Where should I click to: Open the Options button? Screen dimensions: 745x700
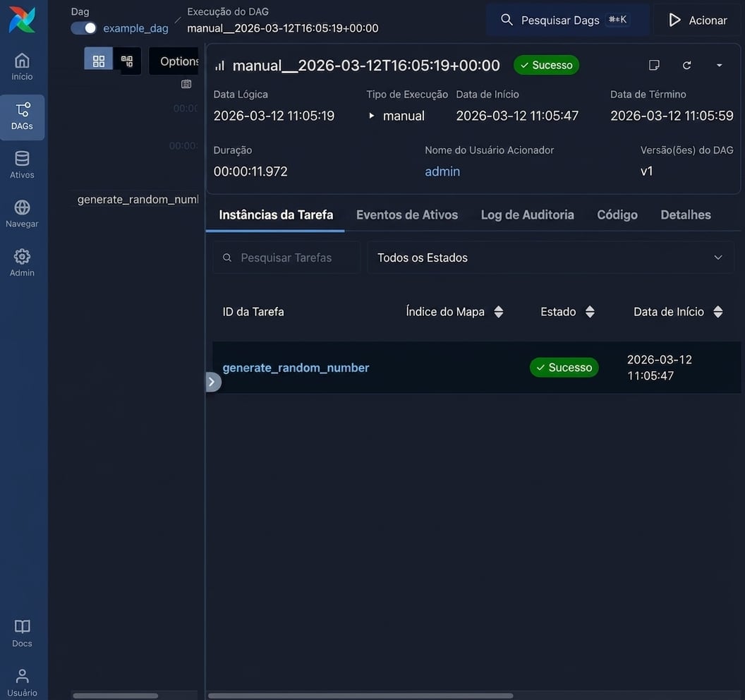click(x=174, y=61)
